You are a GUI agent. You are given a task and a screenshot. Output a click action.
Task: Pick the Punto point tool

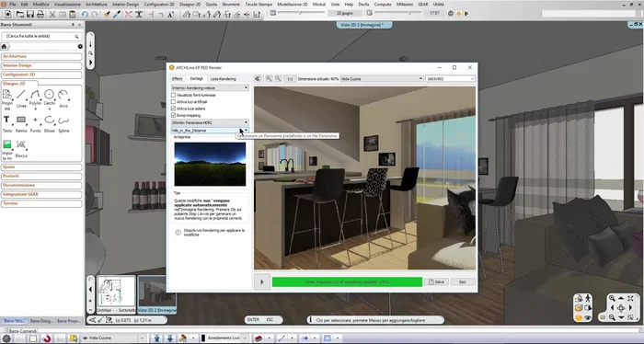[x=35, y=124]
